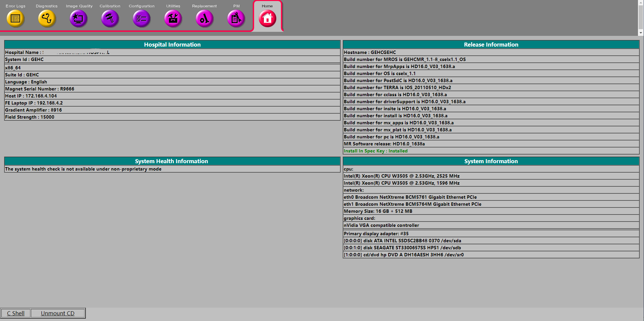Launch the Utilities toolbox icon

[x=173, y=18]
